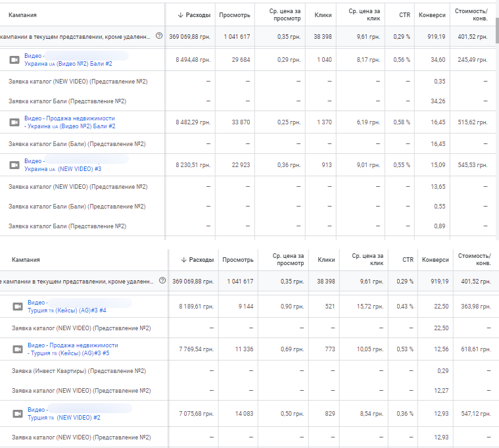Screen dimensions: 499x448
Task: Sort by Конверсии column in upper table
Action: [x=432, y=15]
